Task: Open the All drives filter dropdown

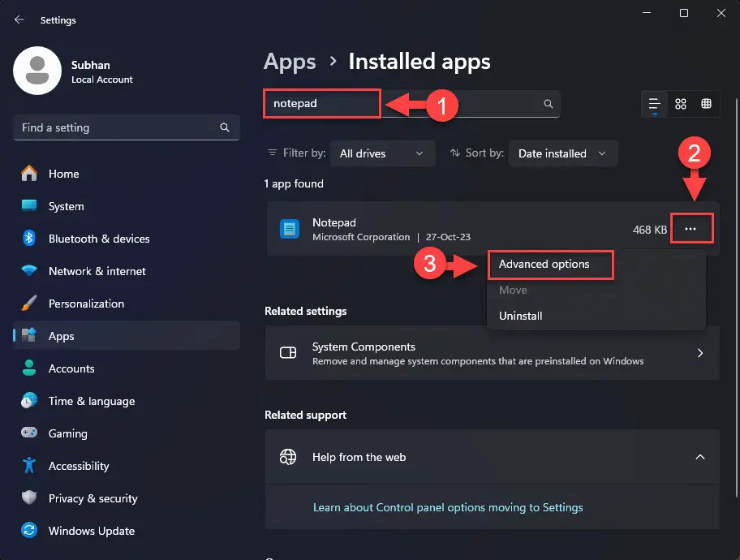Action: pyautogui.click(x=382, y=153)
